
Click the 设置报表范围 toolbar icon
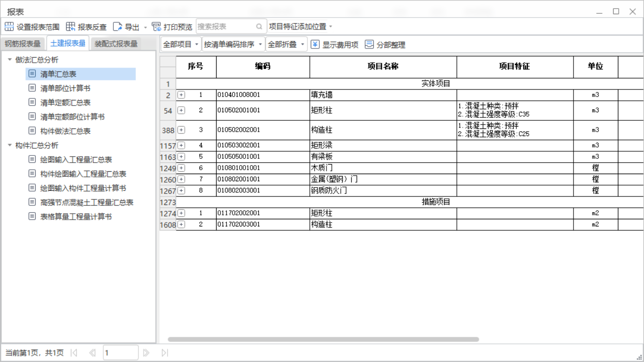click(x=9, y=27)
